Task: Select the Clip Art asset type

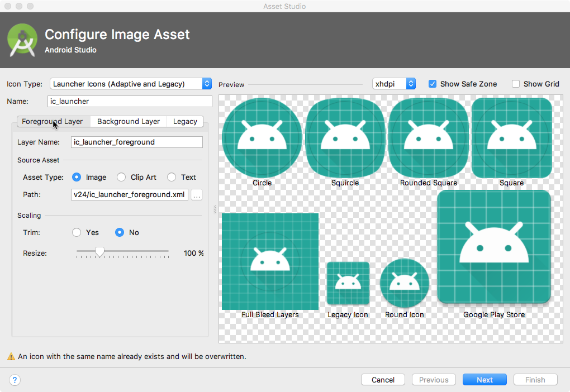Action: 121,177
